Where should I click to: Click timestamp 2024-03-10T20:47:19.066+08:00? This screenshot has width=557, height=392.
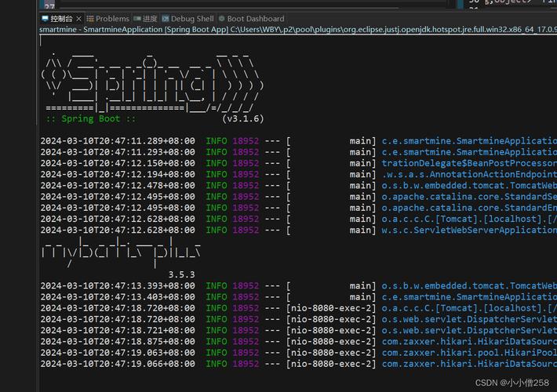(x=118, y=364)
